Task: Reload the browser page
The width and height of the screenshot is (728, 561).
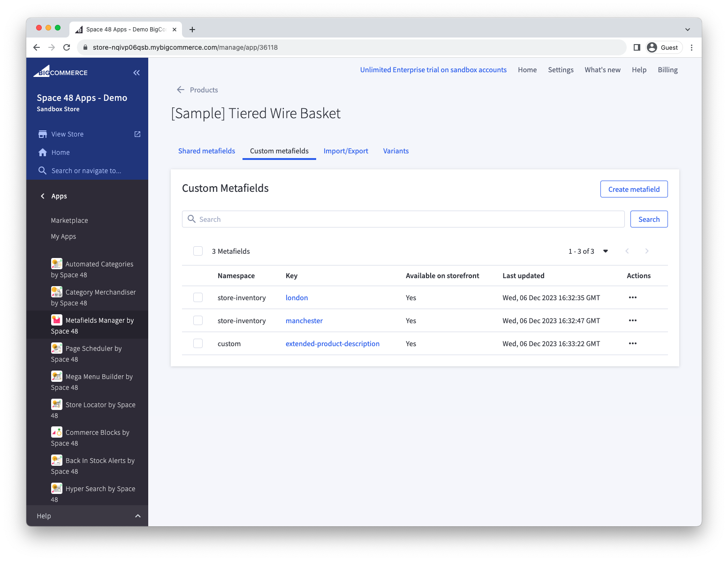Action: pyautogui.click(x=67, y=47)
